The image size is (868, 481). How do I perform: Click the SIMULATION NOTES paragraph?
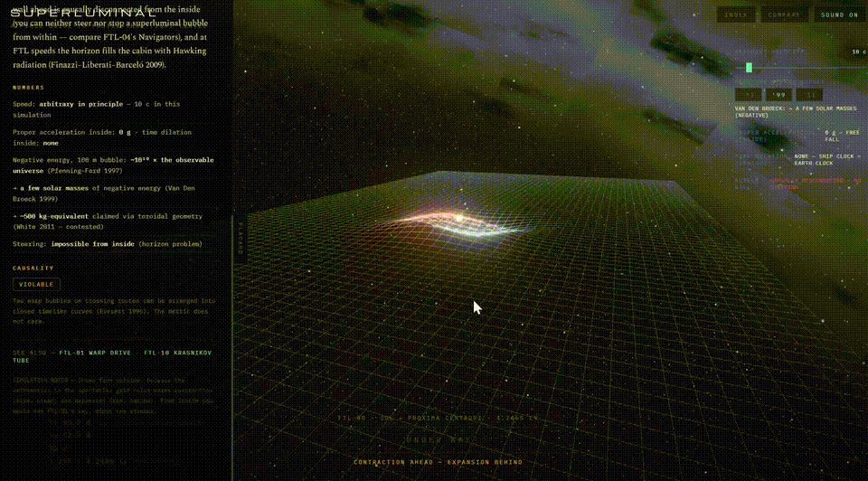(112, 396)
